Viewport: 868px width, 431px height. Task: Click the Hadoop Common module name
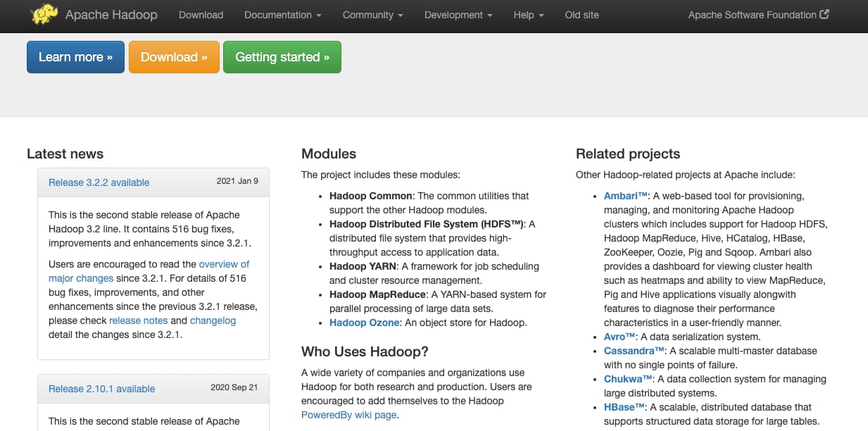pyautogui.click(x=370, y=196)
